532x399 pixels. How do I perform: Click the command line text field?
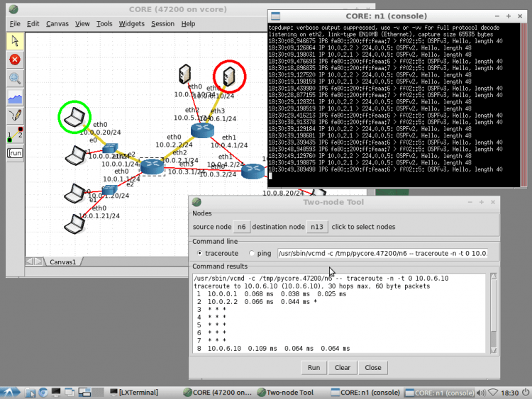click(x=382, y=253)
